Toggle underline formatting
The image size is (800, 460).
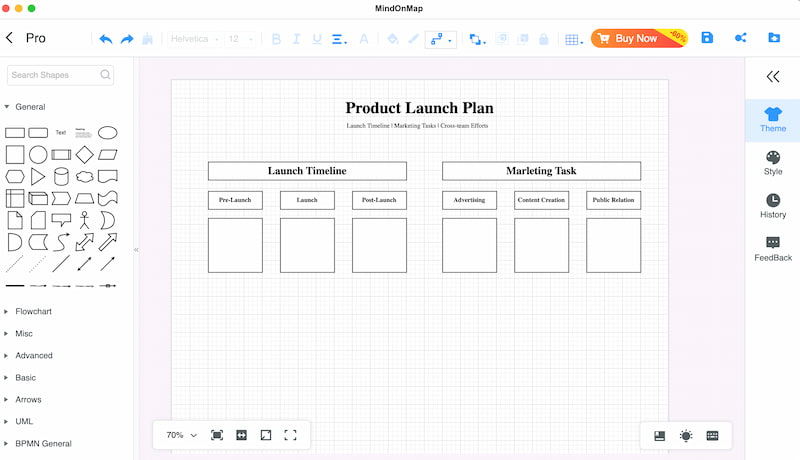[317, 39]
